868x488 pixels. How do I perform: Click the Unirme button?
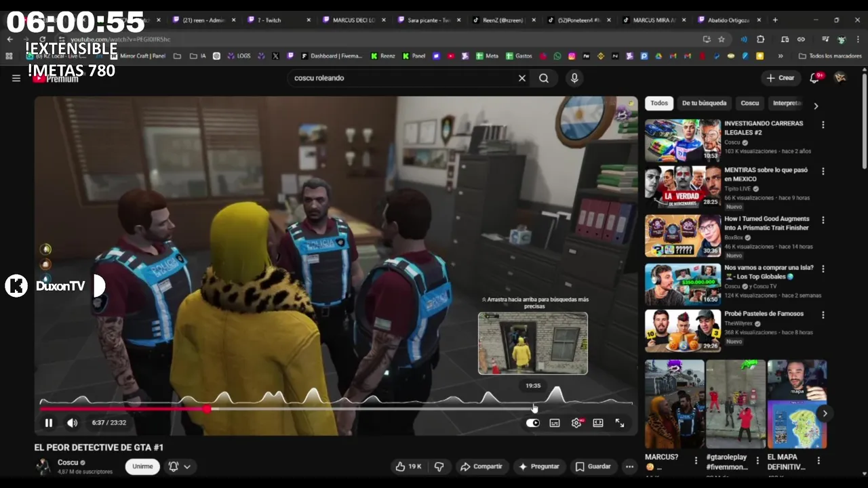[x=142, y=466]
